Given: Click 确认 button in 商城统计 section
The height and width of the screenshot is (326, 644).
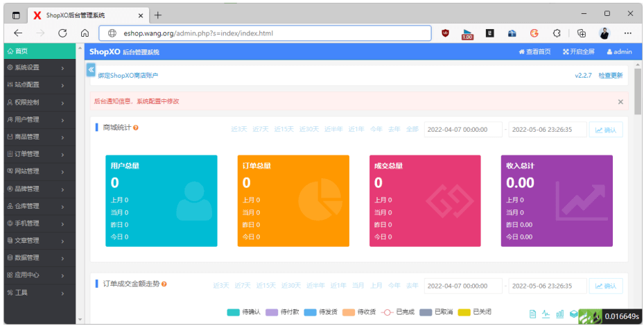Looking at the screenshot, I should pyautogui.click(x=606, y=130).
